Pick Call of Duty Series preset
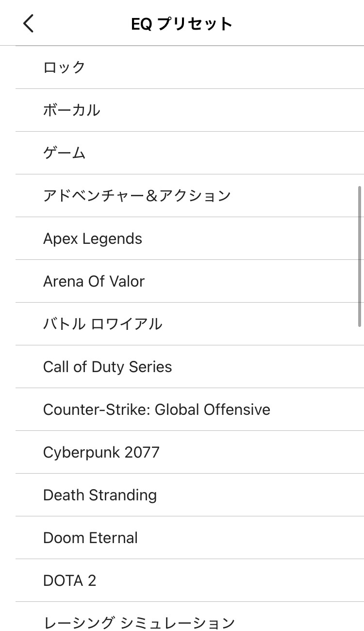The width and height of the screenshot is (364, 631). point(107,367)
